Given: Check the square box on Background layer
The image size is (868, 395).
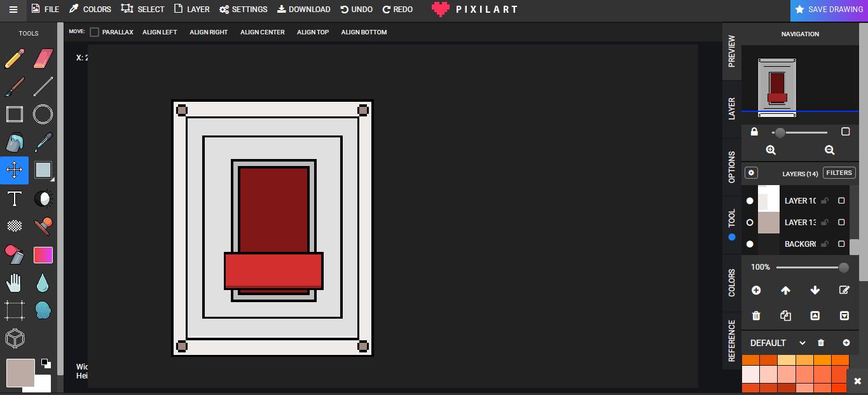Looking at the screenshot, I should pyautogui.click(x=841, y=244).
